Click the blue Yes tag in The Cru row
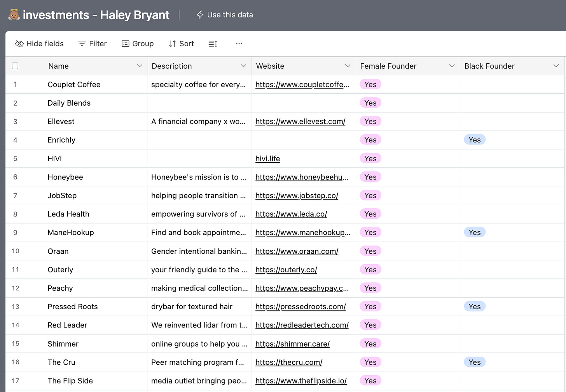566x392 pixels. pyautogui.click(x=474, y=362)
